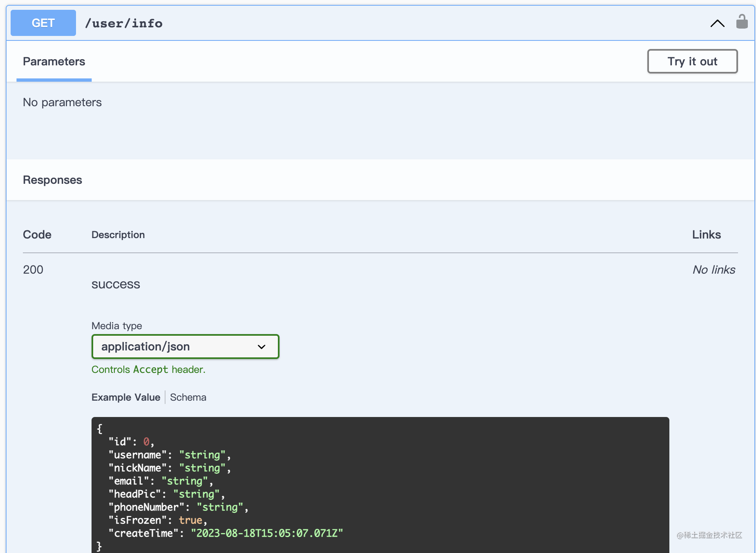Open the application/json media type dropdown
Screen dimensions: 756x553
click(x=185, y=347)
